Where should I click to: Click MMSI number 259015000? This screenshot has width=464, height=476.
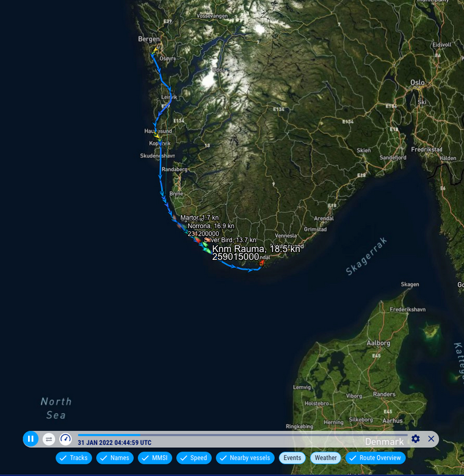click(236, 257)
